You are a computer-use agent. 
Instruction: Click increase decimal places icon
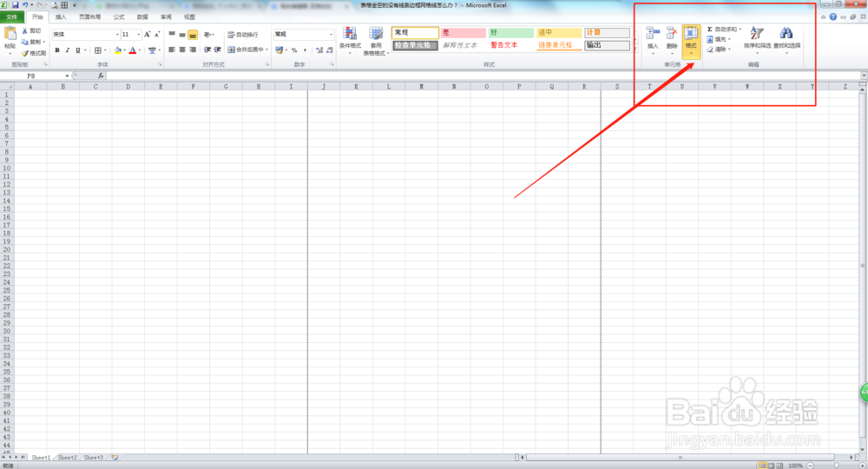(319, 50)
